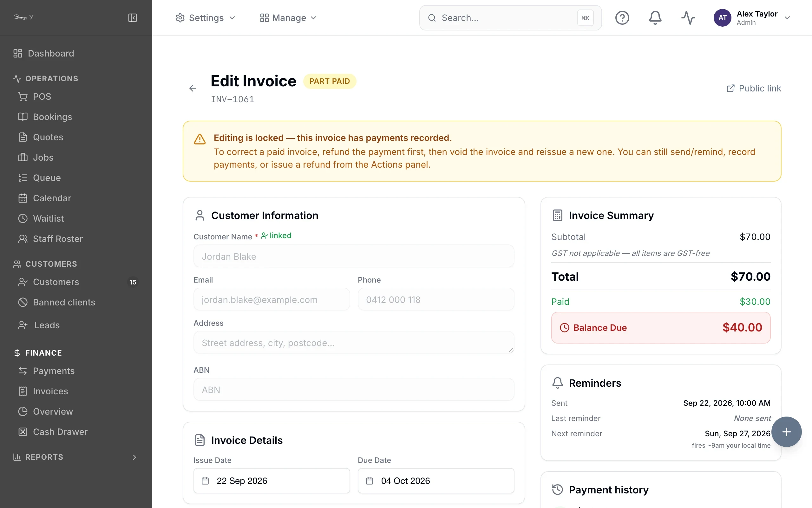Viewport: 812px width, 508px height.
Task: Click the AT user avatar
Action: (723, 18)
